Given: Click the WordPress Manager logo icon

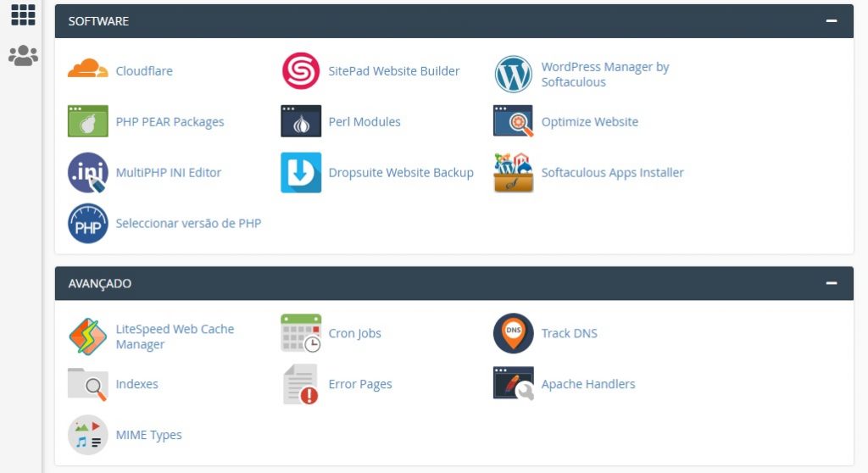Looking at the screenshot, I should tap(513, 75).
